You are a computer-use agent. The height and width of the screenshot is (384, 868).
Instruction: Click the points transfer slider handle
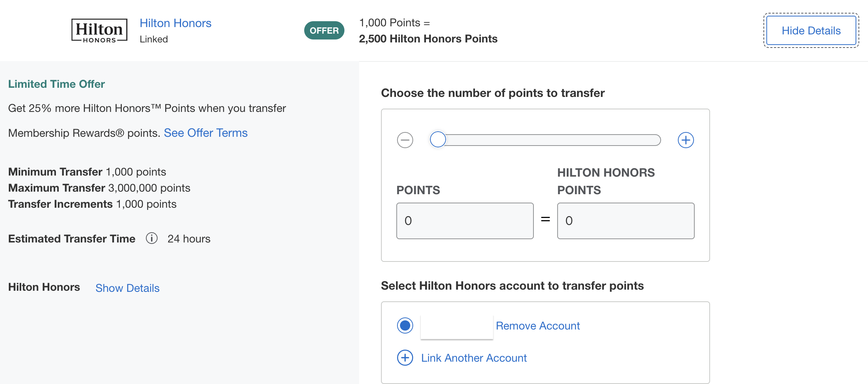click(438, 140)
